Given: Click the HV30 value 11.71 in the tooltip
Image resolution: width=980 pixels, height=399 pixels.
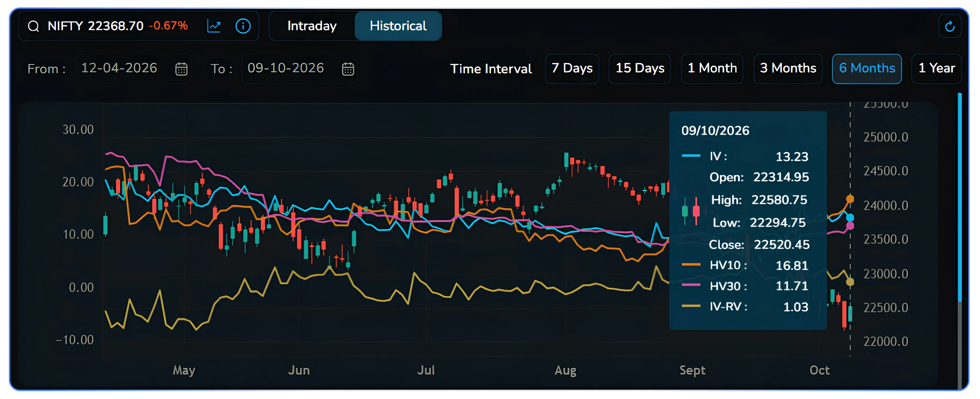Looking at the screenshot, I should coord(792,286).
